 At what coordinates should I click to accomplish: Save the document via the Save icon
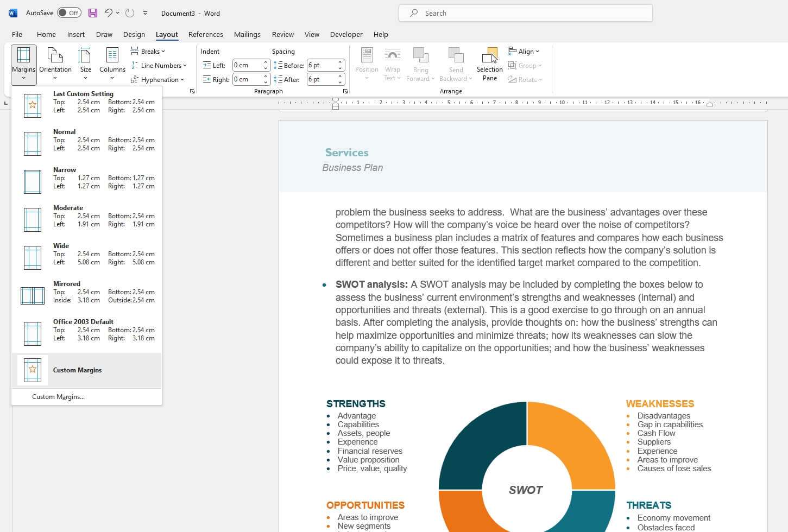[92, 12]
